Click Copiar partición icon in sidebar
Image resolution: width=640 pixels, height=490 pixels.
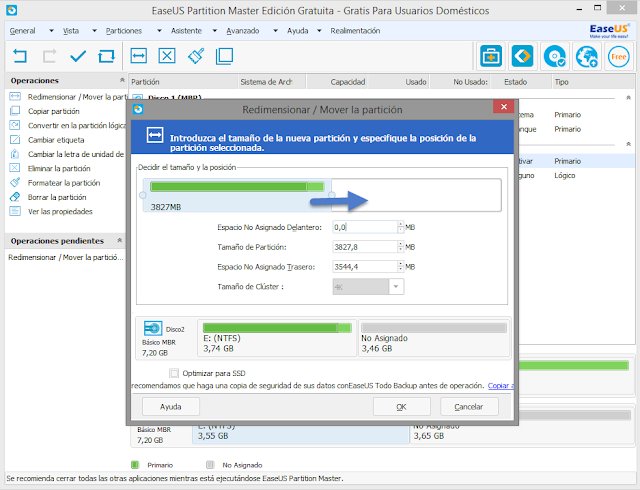[x=15, y=111]
